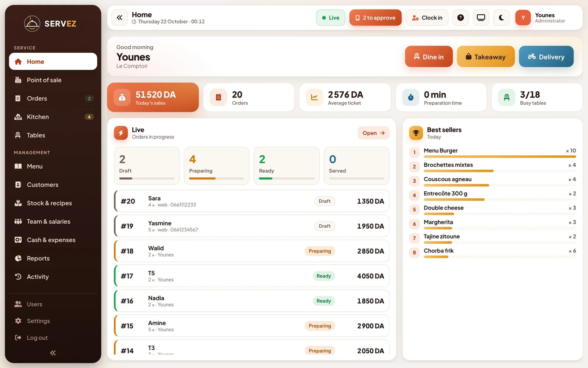
Task: Open order #20 from Sara
Action: (x=252, y=201)
